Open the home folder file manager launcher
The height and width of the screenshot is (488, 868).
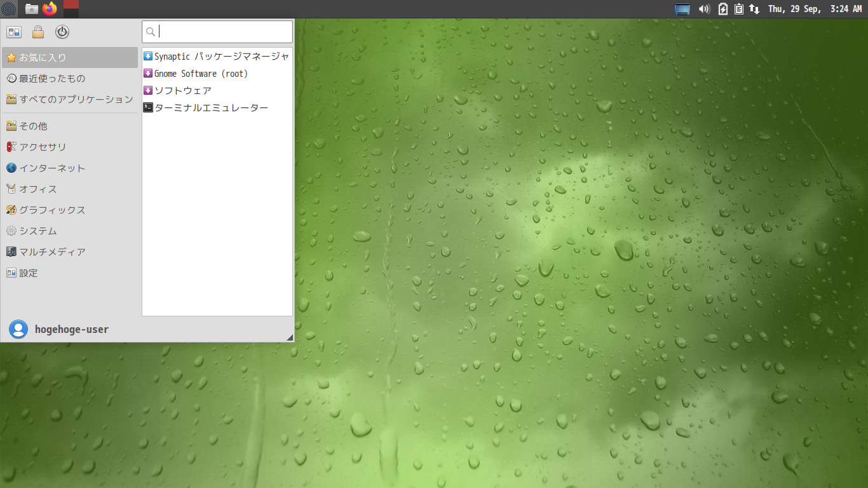[31, 9]
